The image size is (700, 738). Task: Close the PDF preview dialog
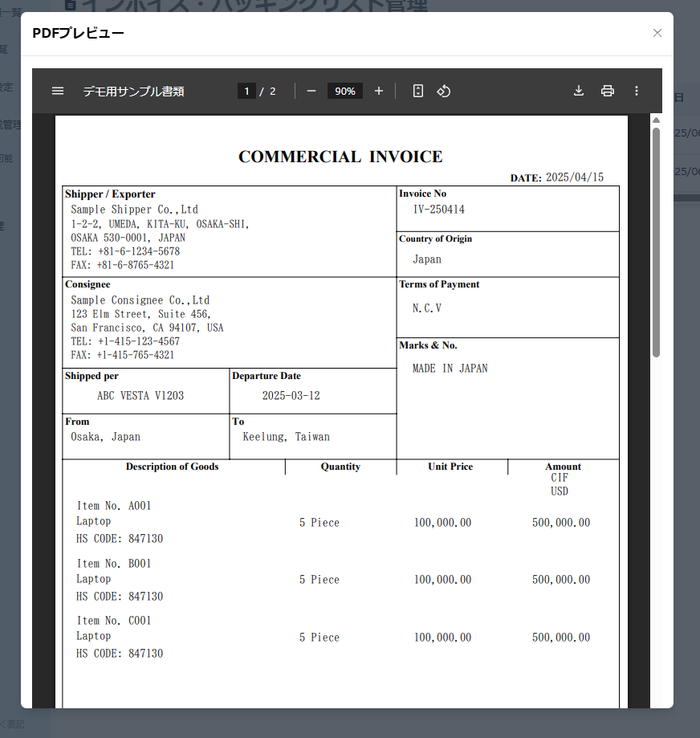[x=657, y=33]
